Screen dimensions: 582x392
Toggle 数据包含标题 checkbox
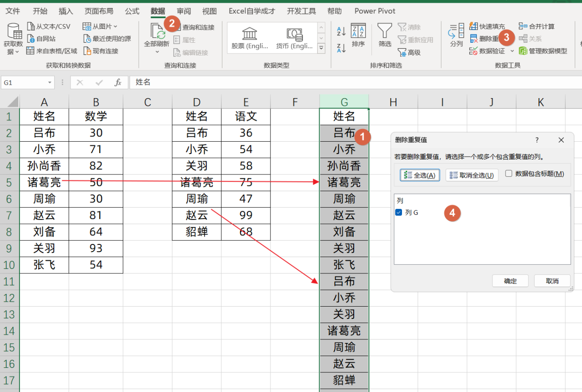[x=509, y=174]
